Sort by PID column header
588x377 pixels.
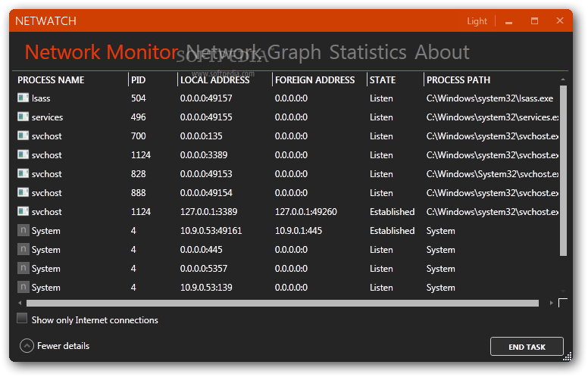click(138, 79)
